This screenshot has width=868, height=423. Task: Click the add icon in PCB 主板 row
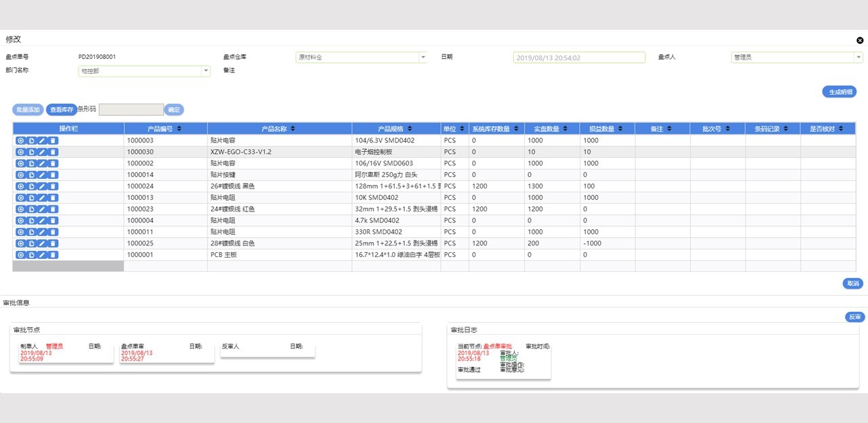(20, 255)
